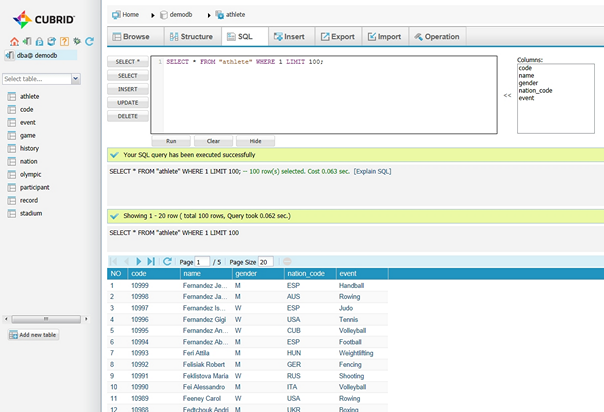Screen dimensions: 604x412
Task: Select nation_code in the Columns list
Action: coord(536,92)
